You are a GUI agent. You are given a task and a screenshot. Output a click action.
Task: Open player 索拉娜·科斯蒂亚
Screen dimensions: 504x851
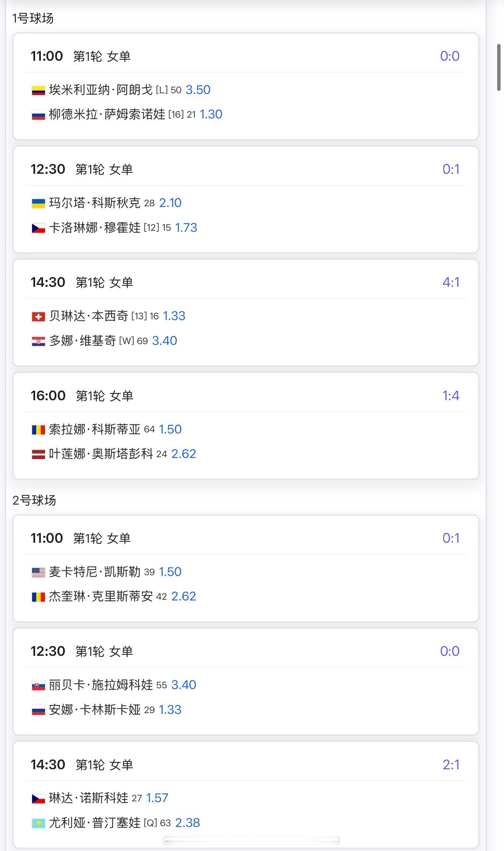click(95, 429)
